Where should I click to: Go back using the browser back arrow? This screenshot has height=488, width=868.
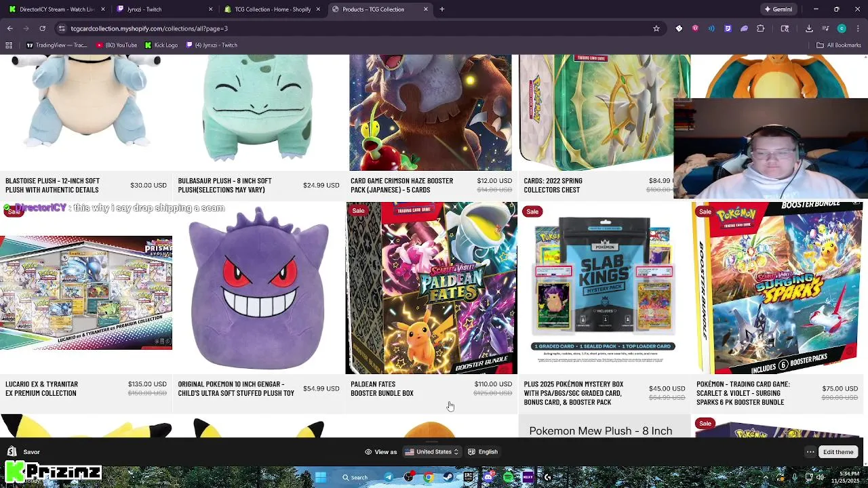click(x=9, y=28)
